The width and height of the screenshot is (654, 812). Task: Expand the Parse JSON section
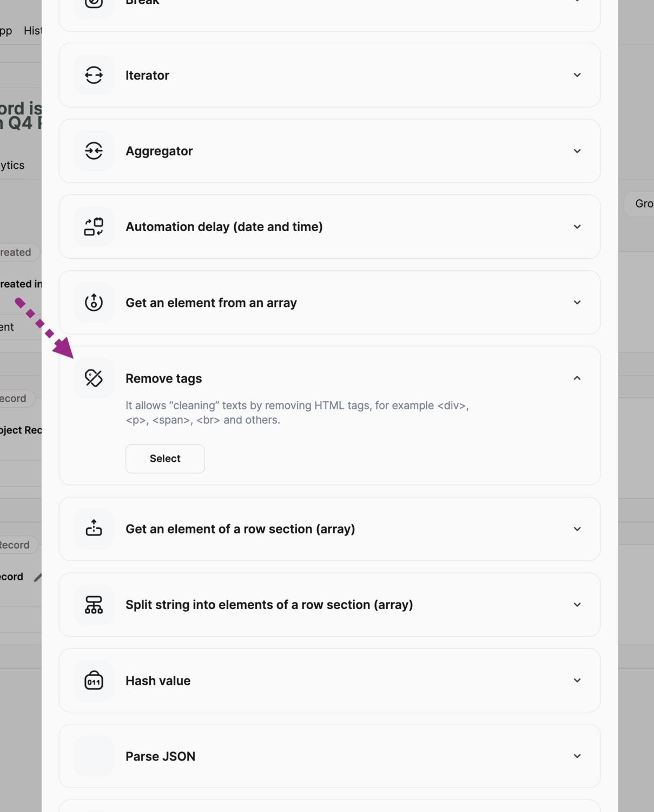click(577, 756)
